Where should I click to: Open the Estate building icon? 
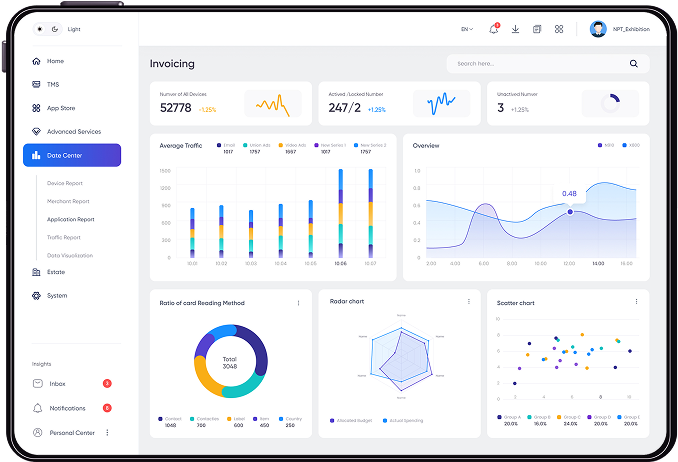point(36,272)
